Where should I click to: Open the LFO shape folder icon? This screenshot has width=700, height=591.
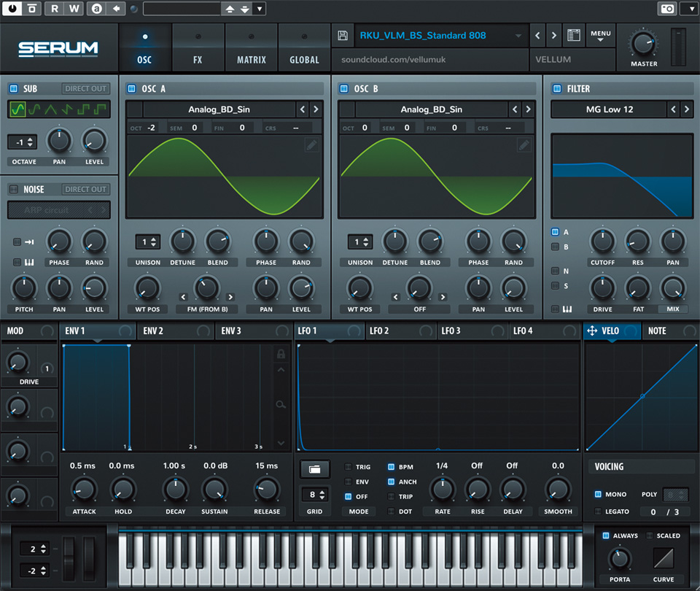click(315, 469)
